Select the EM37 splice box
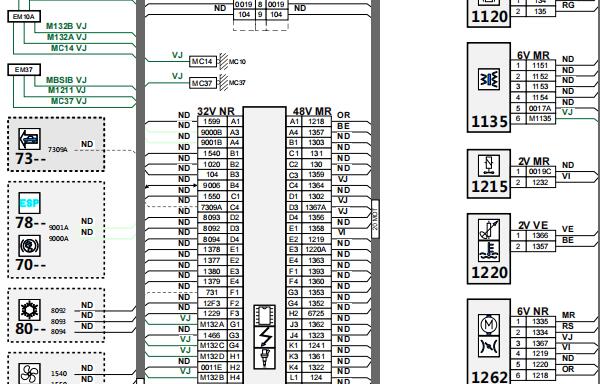The height and width of the screenshot is (384, 600). (x=24, y=70)
